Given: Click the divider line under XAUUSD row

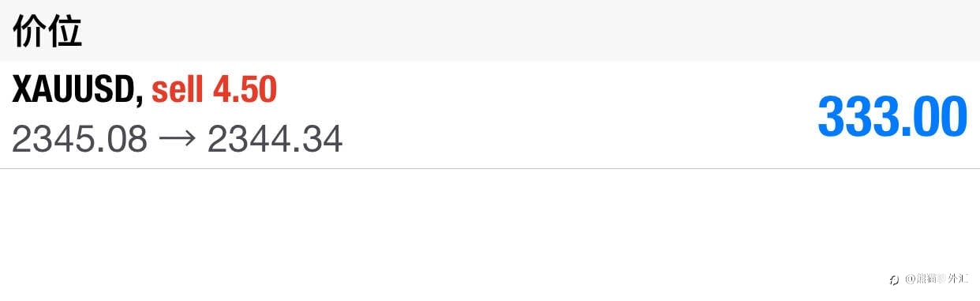Looking at the screenshot, I should click(490, 168).
